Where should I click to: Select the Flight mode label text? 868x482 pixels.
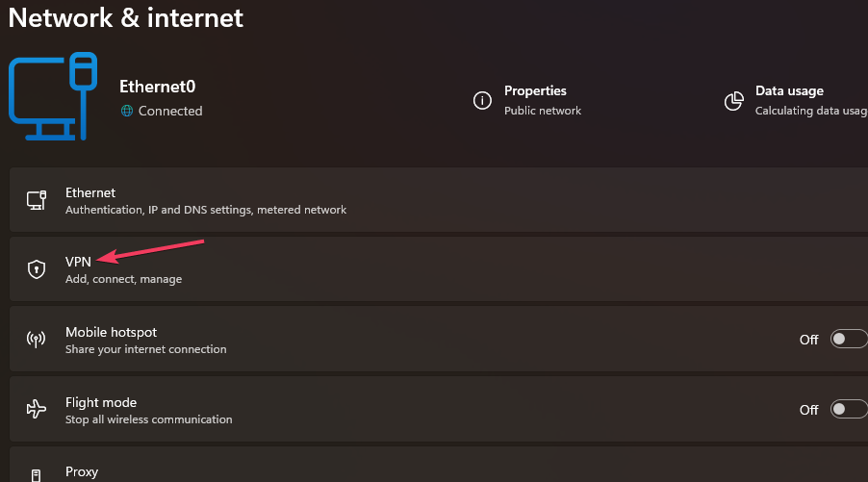[x=101, y=402]
